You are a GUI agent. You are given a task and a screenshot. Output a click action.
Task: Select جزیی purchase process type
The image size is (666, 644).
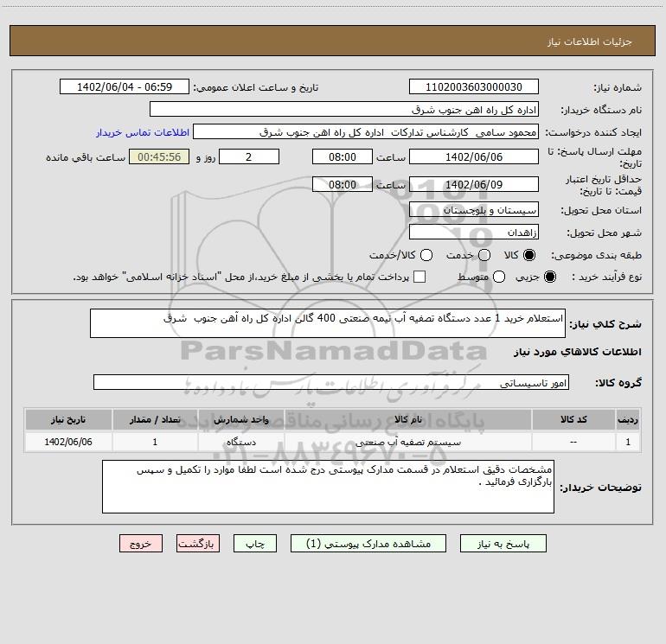tap(549, 277)
